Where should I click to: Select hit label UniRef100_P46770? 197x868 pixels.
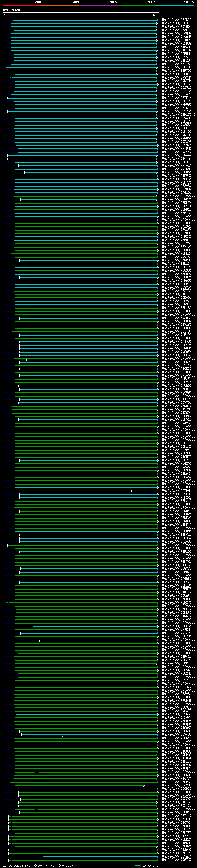point(177,779)
